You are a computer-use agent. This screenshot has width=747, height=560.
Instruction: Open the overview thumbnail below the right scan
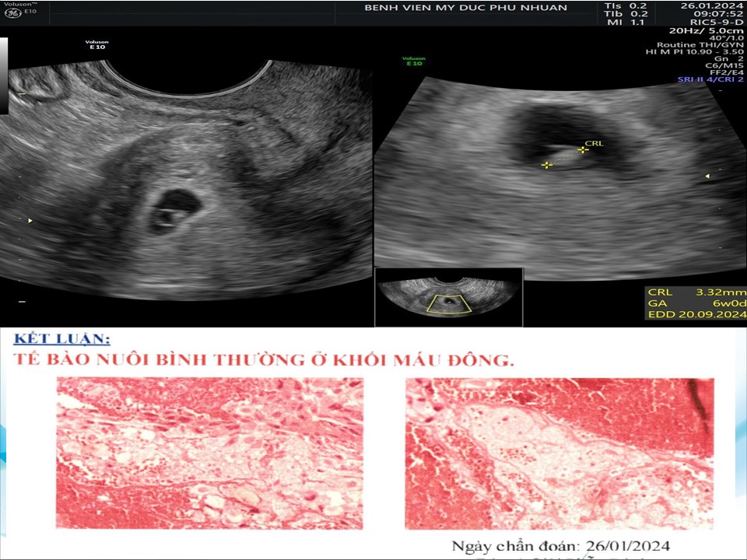point(448,296)
